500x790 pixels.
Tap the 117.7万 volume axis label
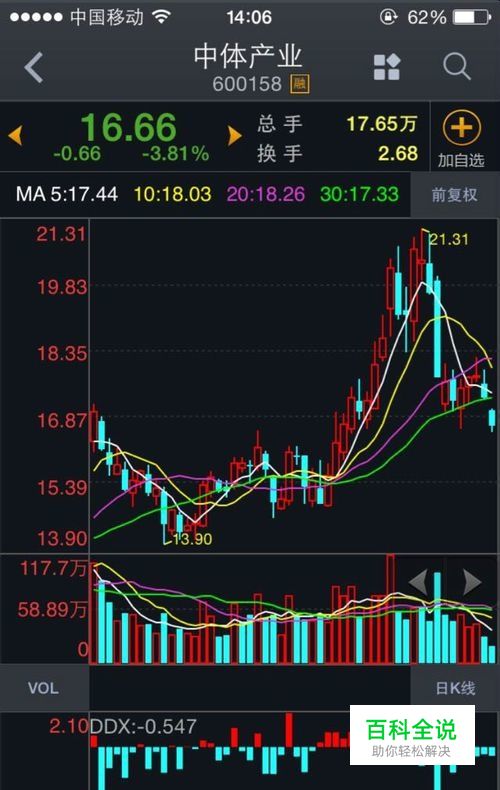53,568
